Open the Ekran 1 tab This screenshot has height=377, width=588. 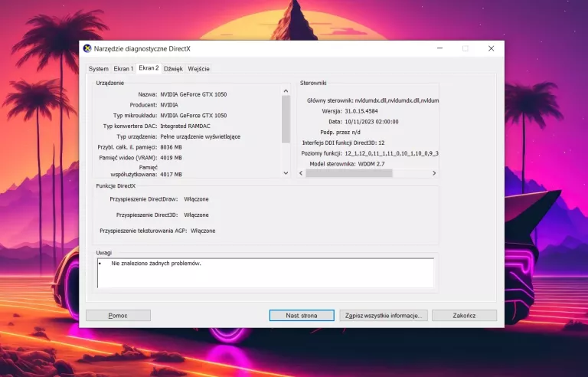pyautogui.click(x=123, y=69)
